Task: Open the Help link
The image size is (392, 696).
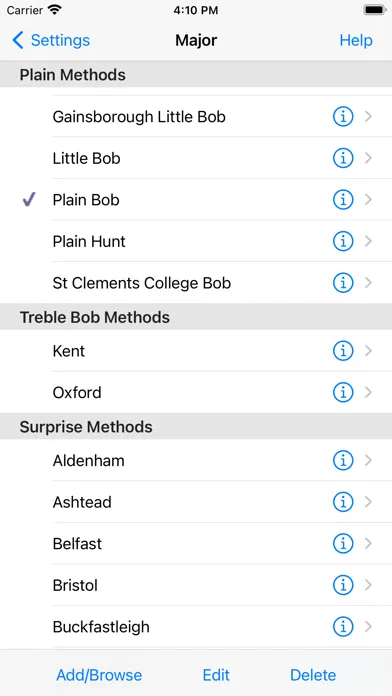Action: [356, 40]
